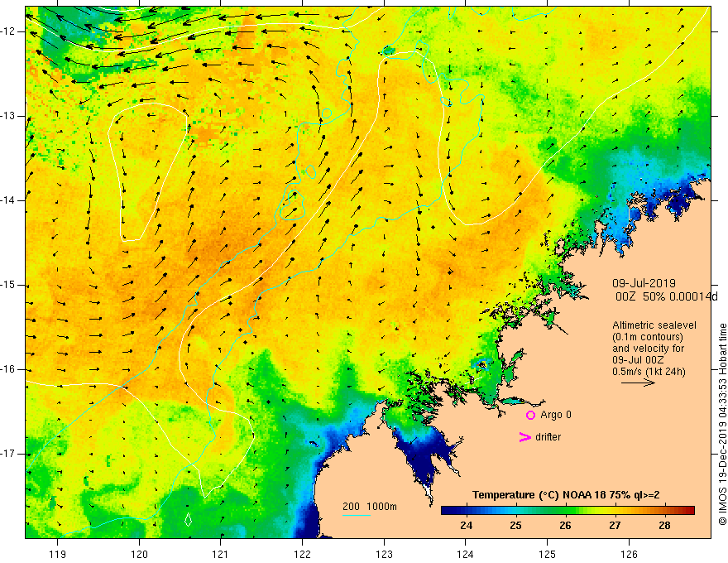Viewport: 728px width, 563px height.
Task: Click the longitude axis label 119
Action: pyautogui.click(x=58, y=554)
